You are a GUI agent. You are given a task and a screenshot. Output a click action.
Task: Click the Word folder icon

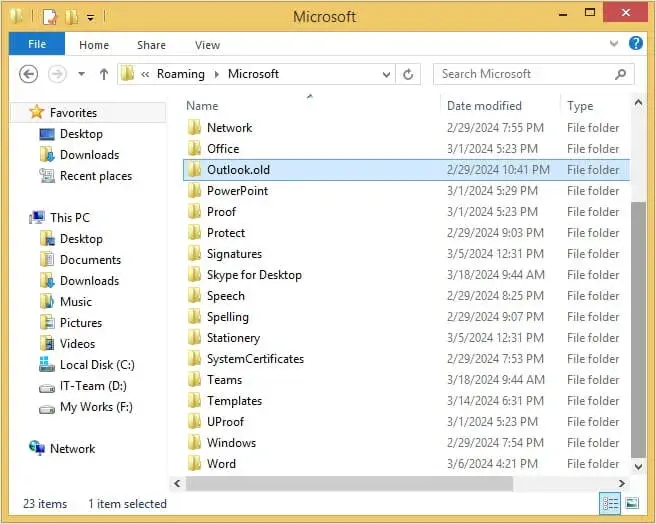tap(194, 464)
